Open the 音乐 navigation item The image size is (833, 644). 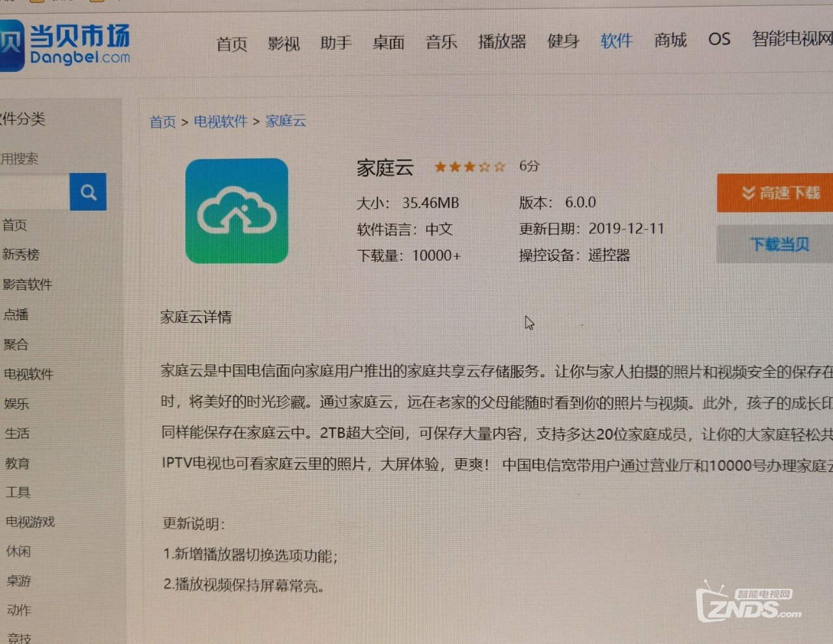tap(441, 42)
